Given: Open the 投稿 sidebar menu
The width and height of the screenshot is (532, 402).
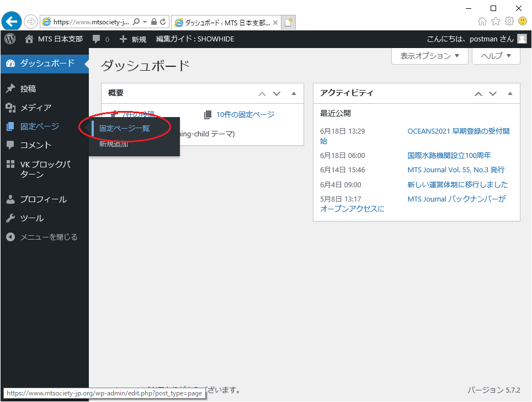Looking at the screenshot, I should (28, 89).
